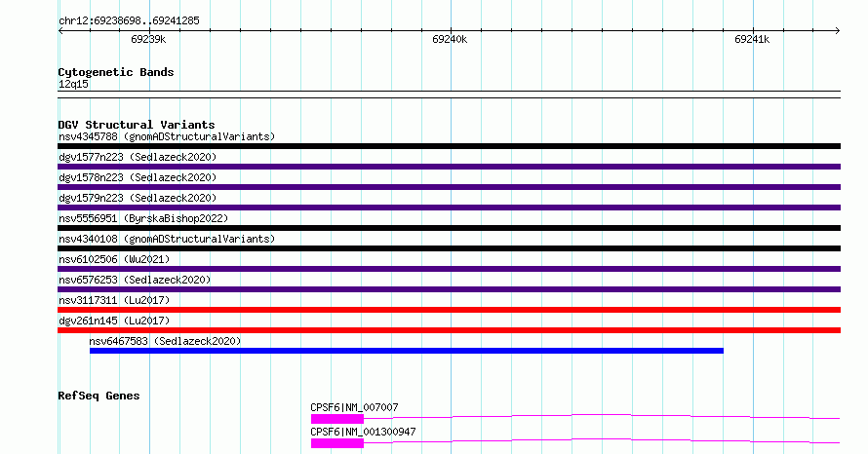The width and height of the screenshot is (868, 454).
Task: Open variant label dgv1578n223 (Sedlazeck2020)
Action: click(x=138, y=177)
